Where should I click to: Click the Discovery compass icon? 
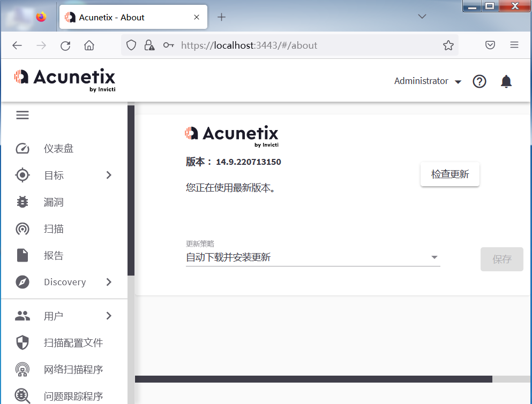click(x=23, y=282)
